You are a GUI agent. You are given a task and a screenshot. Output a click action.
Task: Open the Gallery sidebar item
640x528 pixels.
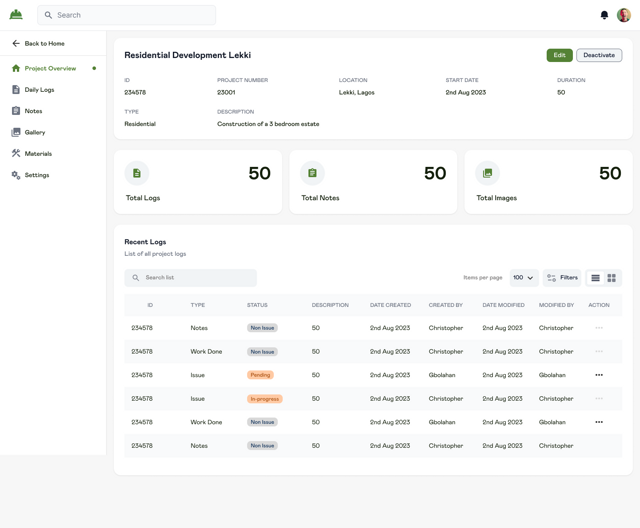(x=34, y=132)
